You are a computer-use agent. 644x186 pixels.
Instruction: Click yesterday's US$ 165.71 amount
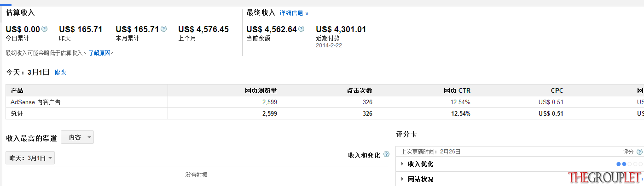[x=81, y=29]
